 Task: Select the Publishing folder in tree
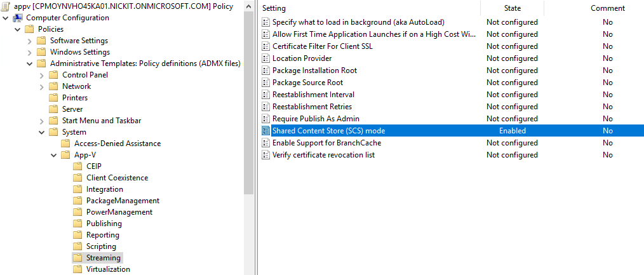pos(104,224)
